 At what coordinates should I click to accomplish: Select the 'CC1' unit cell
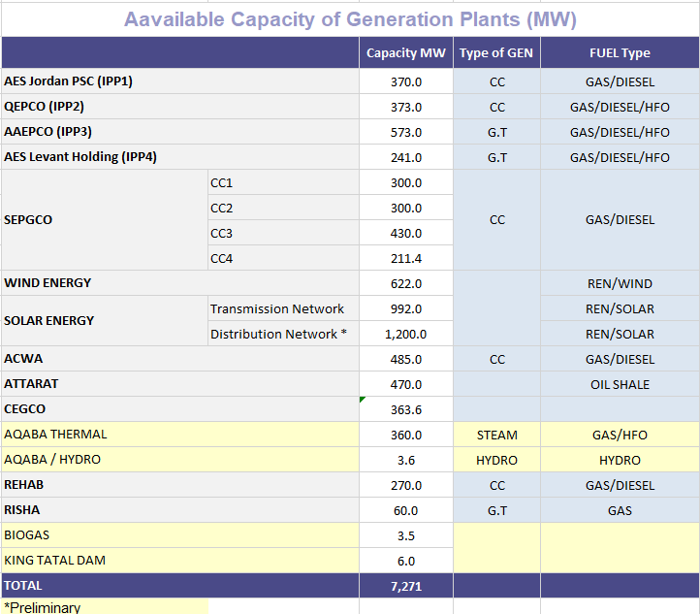click(283, 182)
